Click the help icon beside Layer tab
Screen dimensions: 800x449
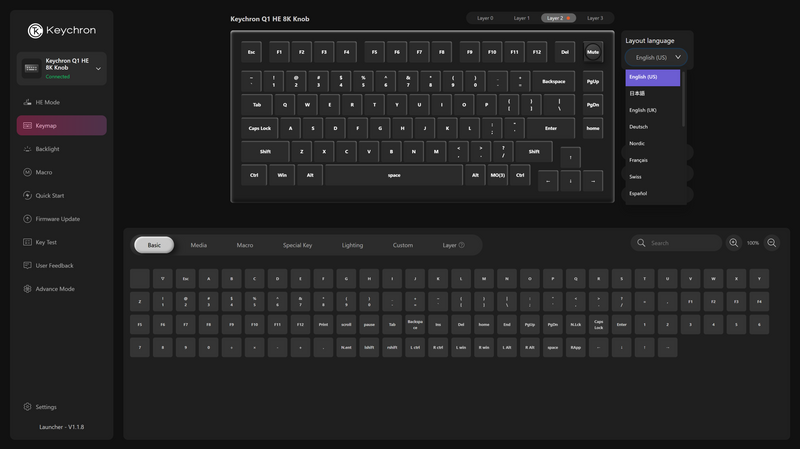[x=462, y=245]
